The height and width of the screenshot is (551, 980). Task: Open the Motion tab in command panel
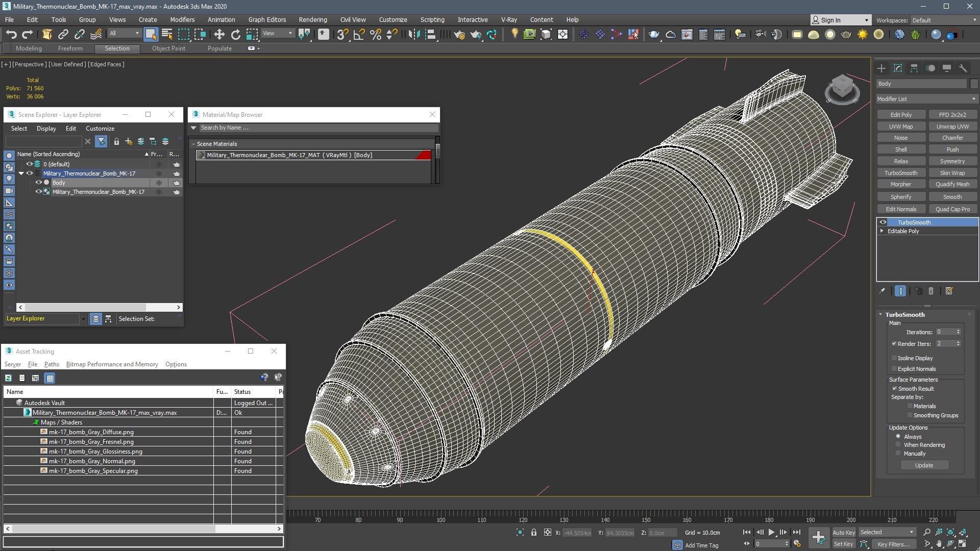pos(930,68)
